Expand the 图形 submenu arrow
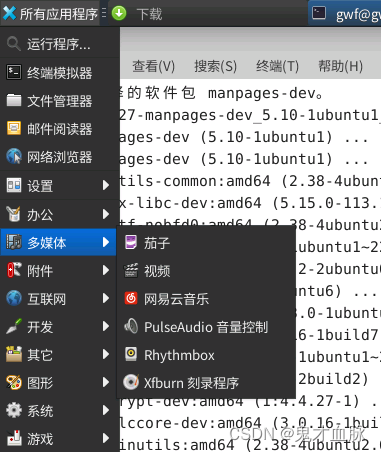381x452 pixels. [106, 382]
